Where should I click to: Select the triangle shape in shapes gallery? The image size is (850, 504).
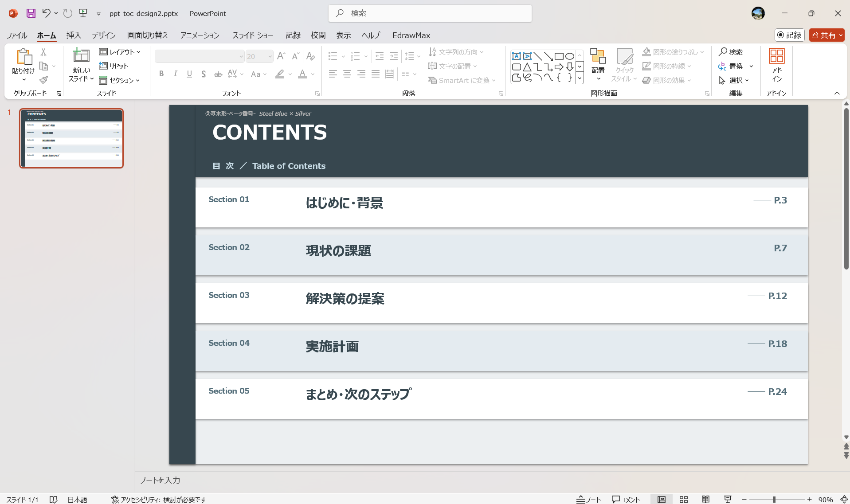click(527, 67)
